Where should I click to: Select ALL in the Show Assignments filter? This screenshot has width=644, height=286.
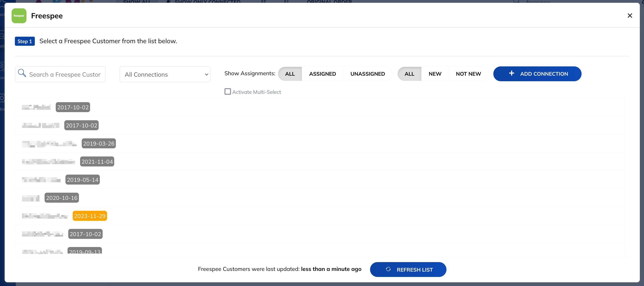coord(290,74)
